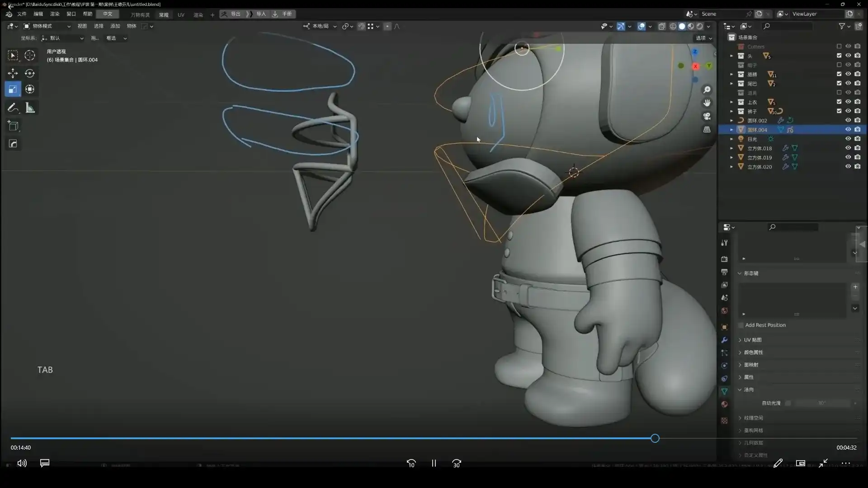Screen dimensions: 868x488
Task: Switch to the UV workspace tab
Action: pos(181,15)
